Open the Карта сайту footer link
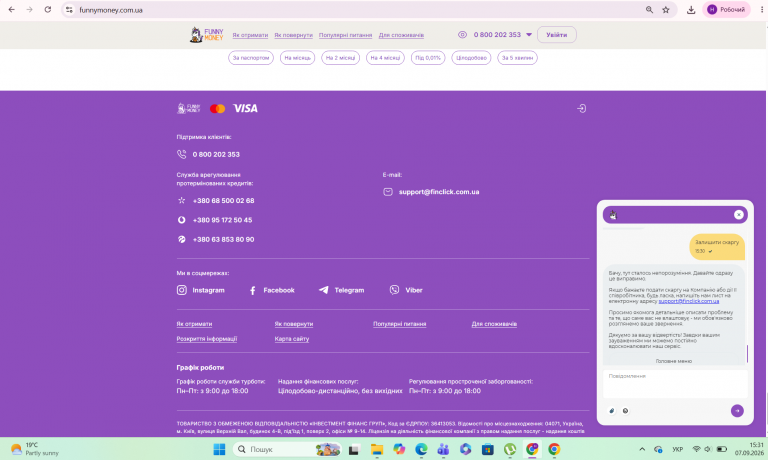This screenshot has height=460, width=768. (292, 339)
